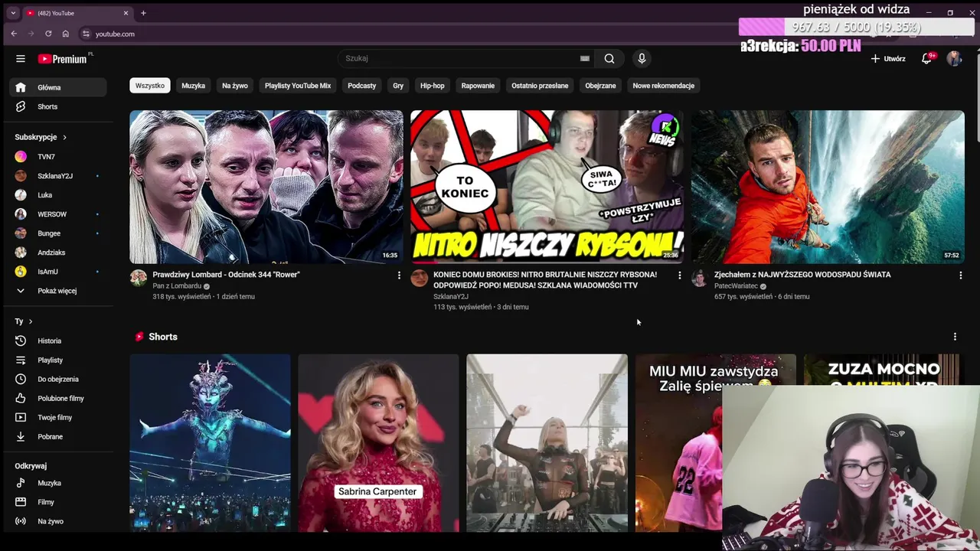
Task: Open Sabrina Carpenter short
Action: click(x=378, y=443)
